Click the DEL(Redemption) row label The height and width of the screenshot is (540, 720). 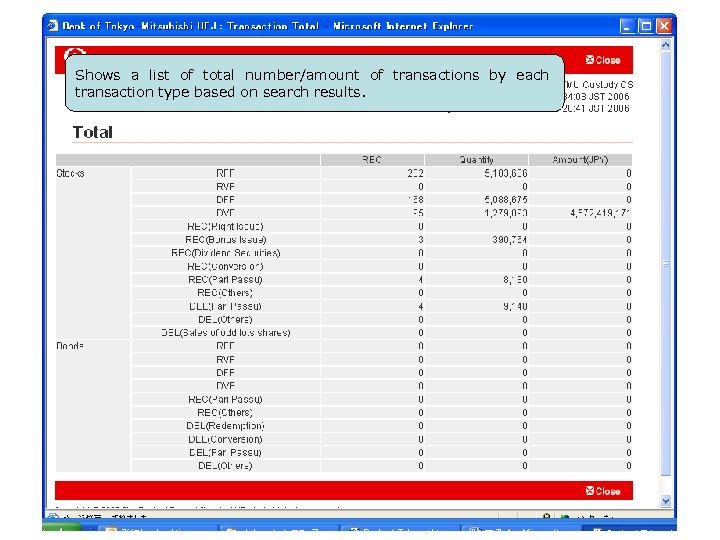[225, 426]
